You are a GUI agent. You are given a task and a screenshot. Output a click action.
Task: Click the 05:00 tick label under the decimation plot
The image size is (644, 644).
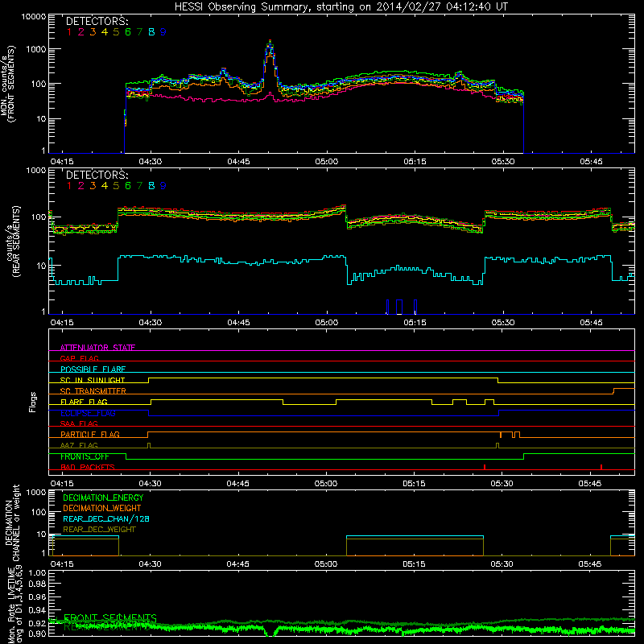(326, 564)
